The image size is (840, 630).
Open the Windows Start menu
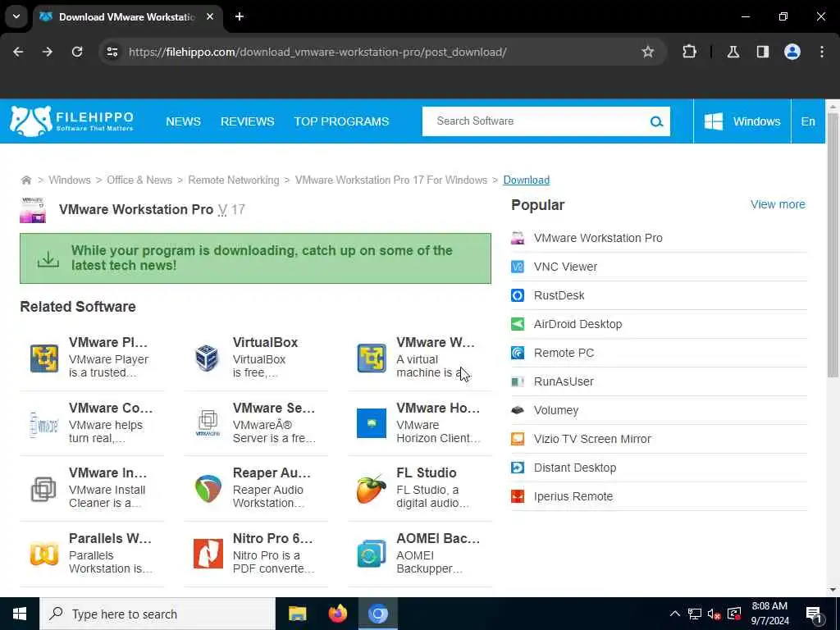[x=20, y=614]
